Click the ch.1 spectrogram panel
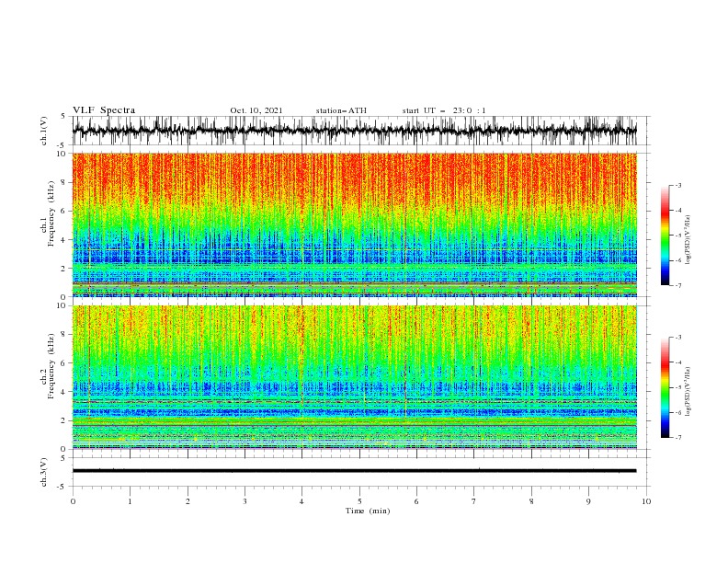 [x=354, y=224]
